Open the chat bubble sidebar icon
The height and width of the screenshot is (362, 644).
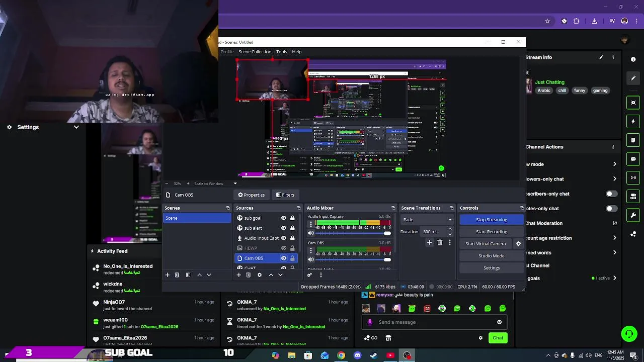633,159
